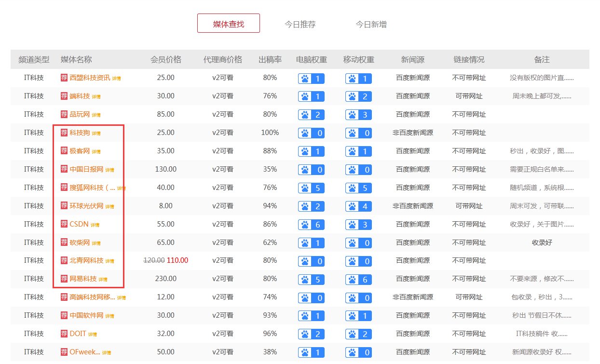600x364 pixels.
Task: Open 详情 details for 高端科技网移
Action: pyautogui.click(x=121, y=297)
